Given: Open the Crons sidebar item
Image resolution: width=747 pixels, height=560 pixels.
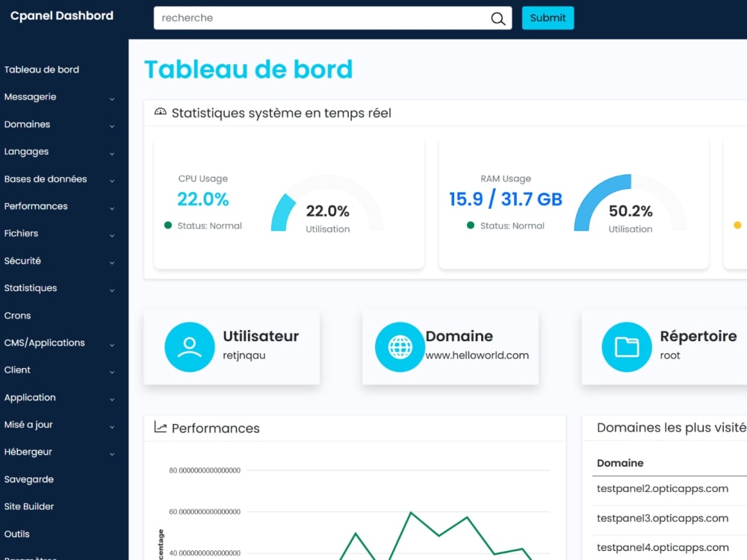Looking at the screenshot, I should [18, 316].
